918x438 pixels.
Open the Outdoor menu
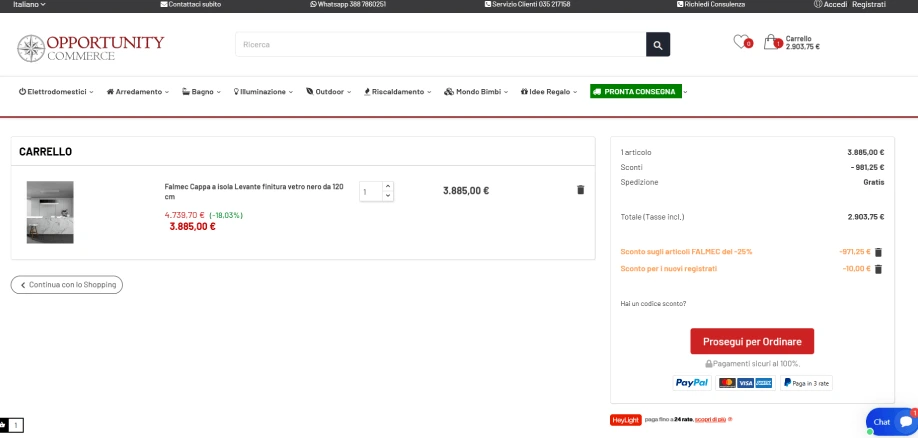click(328, 92)
